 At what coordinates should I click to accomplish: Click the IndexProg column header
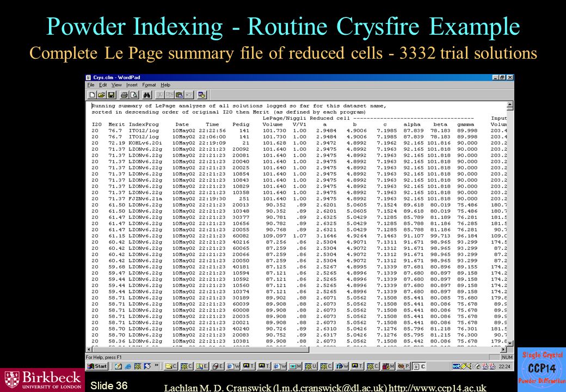[x=144, y=124]
